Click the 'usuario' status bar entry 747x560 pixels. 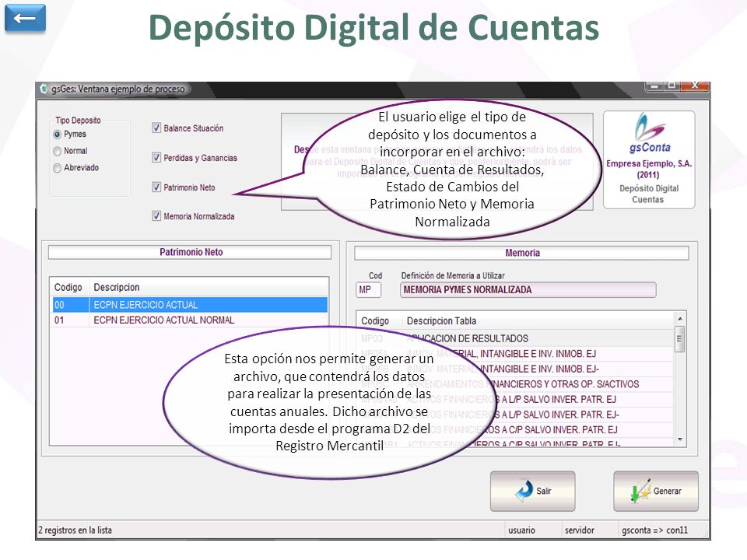click(521, 530)
